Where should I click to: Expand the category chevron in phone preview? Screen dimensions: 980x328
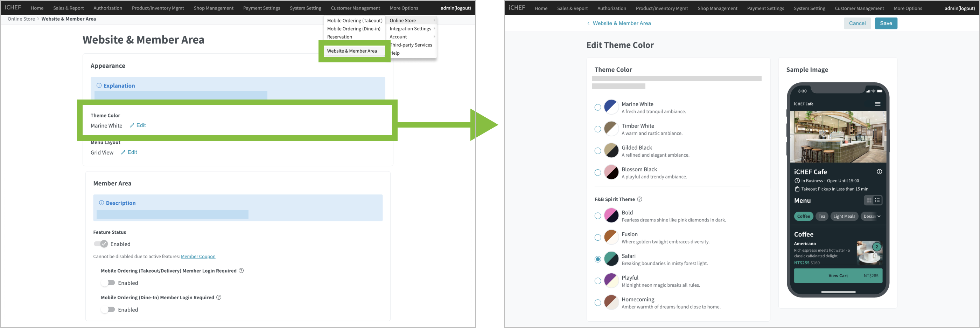point(879,216)
